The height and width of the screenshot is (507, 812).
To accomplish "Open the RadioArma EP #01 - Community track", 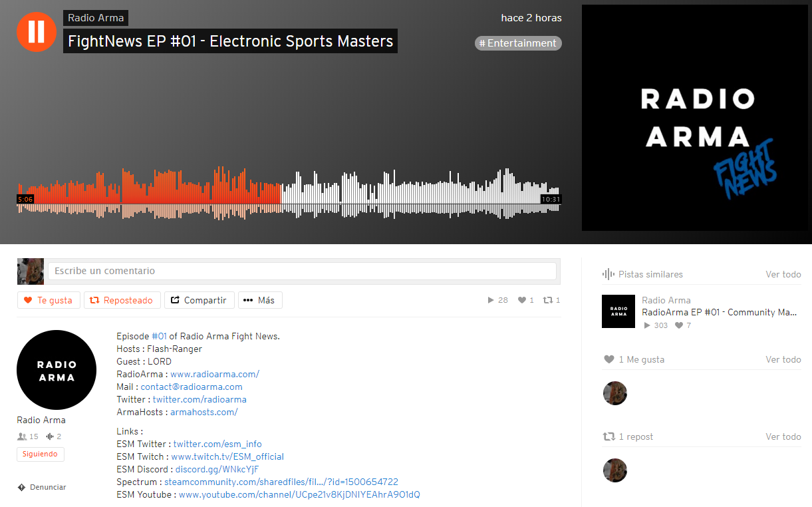I will coord(719,312).
